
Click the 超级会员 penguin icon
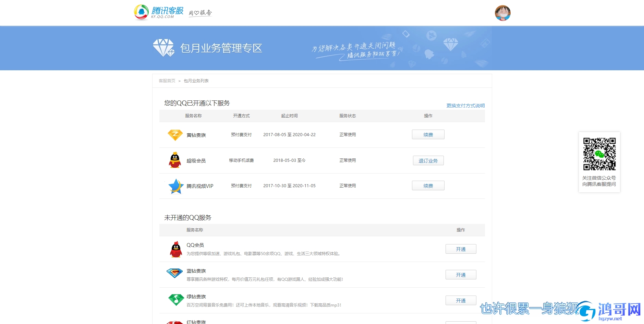pos(175,160)
